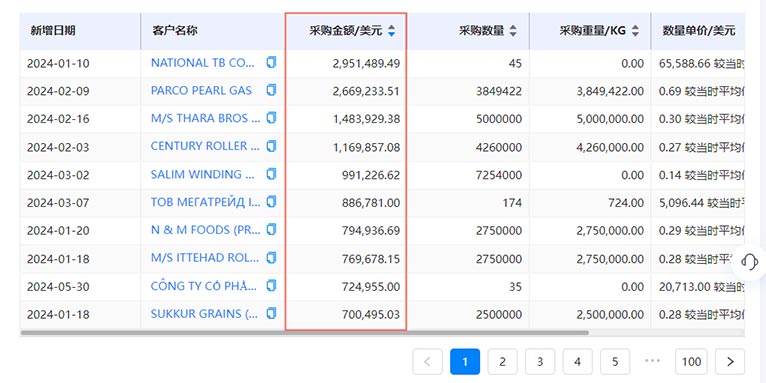This screenshot has height=383, width=766.
Task: Open CÔNG TY CỔ PHẦ customer link
Action: (204, 286)
